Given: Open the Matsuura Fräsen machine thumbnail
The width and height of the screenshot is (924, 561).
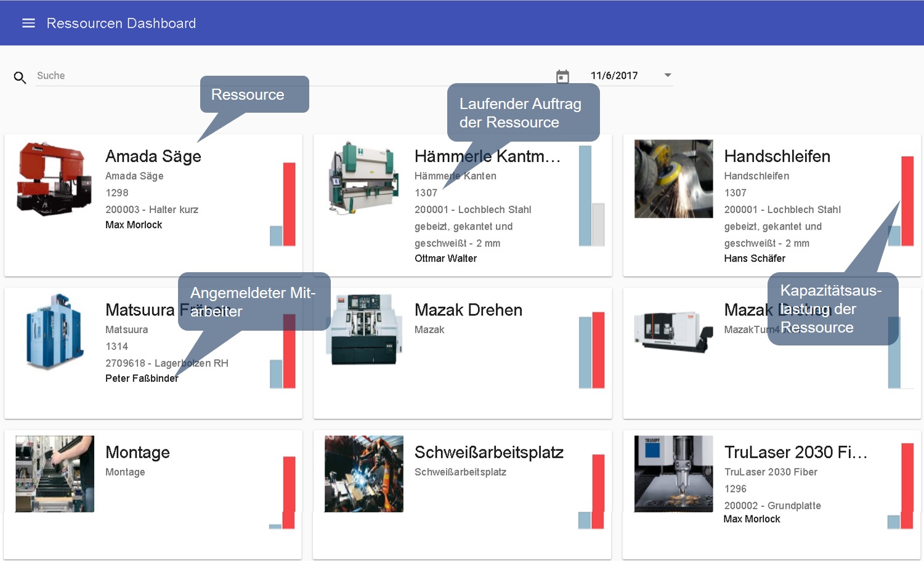Looking at the screenshot, I should (55, 333).
